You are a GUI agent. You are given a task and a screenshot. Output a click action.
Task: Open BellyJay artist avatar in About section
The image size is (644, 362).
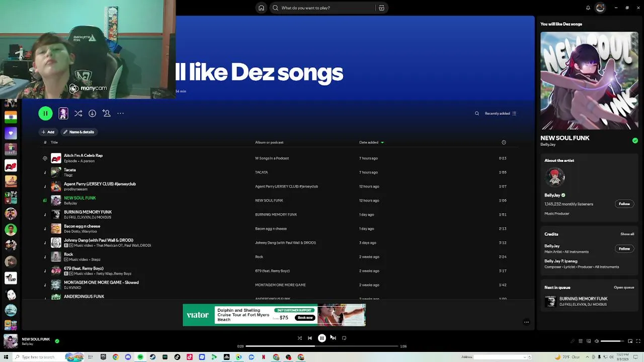click(555, 177)
